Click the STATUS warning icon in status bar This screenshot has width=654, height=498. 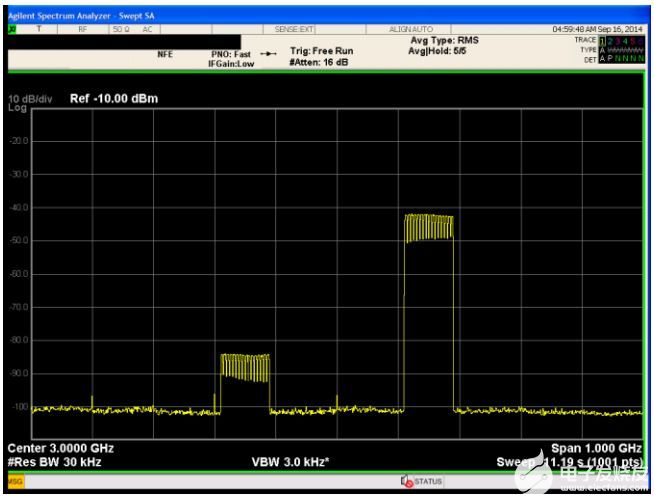(x=407, y=482)
